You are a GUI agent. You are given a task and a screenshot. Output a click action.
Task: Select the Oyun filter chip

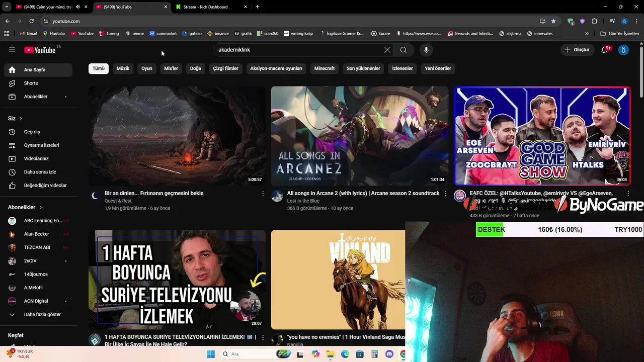147,68
